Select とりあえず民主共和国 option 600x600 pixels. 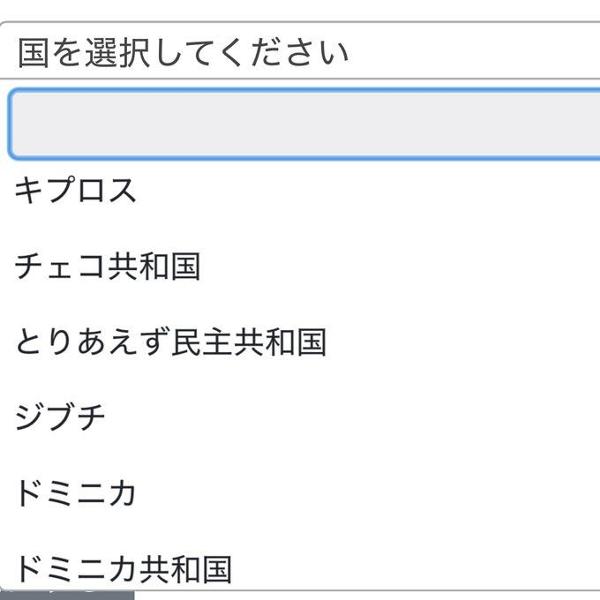[170, 342]
